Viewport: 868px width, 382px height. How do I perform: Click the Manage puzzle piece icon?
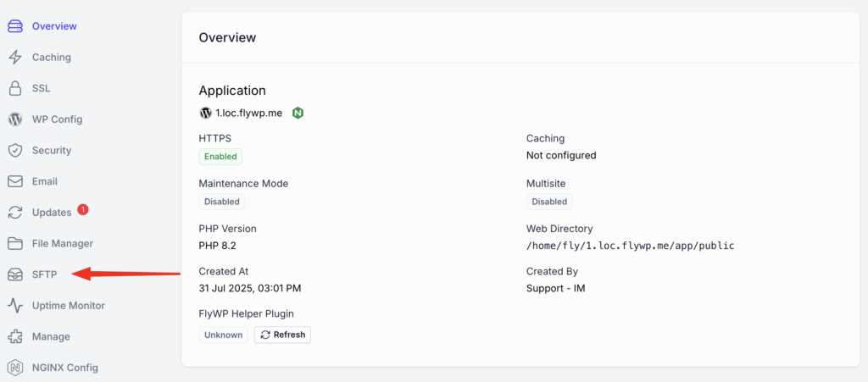(15, 336)
